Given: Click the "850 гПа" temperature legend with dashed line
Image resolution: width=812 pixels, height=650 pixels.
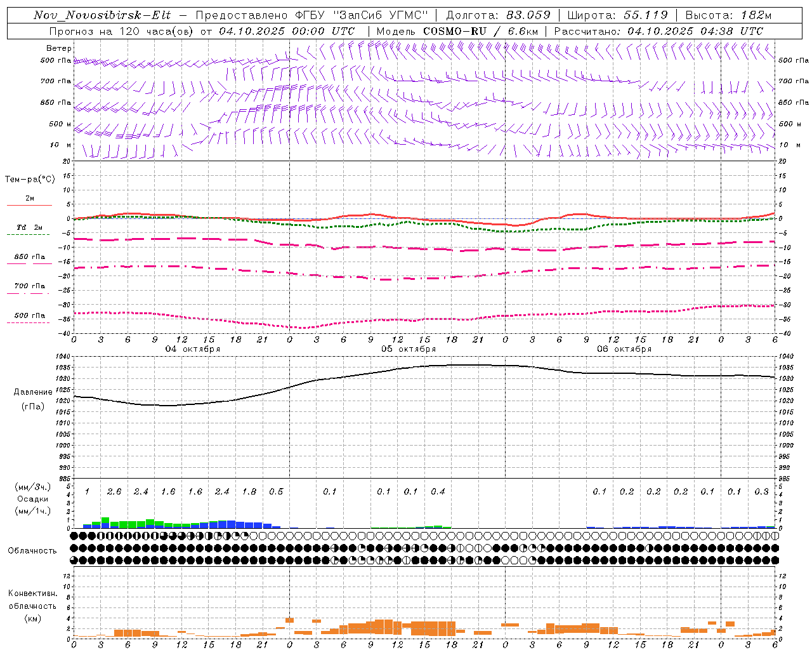Looking at the screenshot, I should pos(30,257).
